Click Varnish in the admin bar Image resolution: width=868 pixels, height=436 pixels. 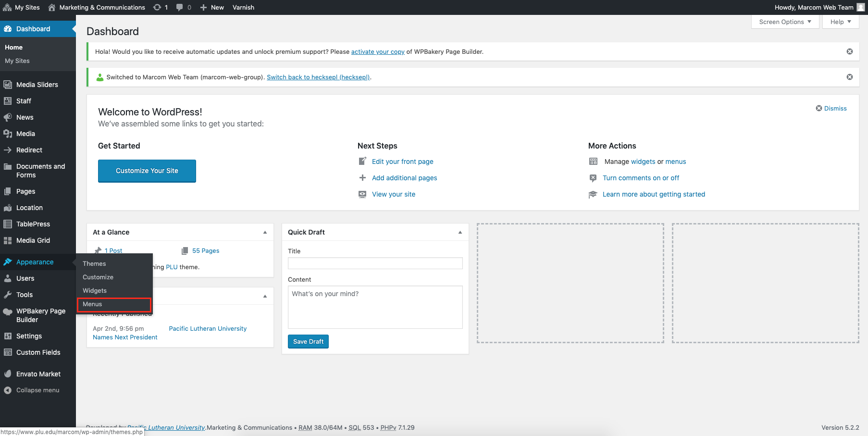pyautogui.click(x=243, y=7)
